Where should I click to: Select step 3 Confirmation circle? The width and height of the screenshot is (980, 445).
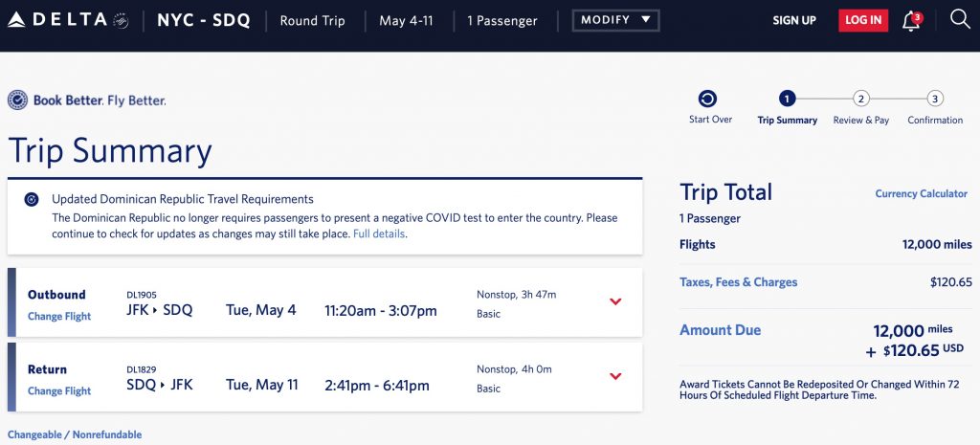click(935, 99)
